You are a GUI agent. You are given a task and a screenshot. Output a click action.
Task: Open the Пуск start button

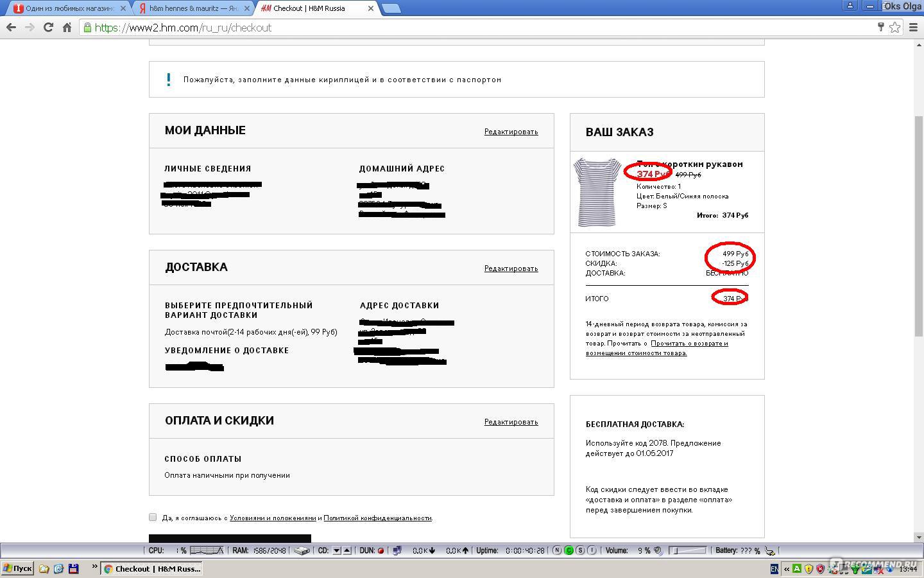coord(17,568)
